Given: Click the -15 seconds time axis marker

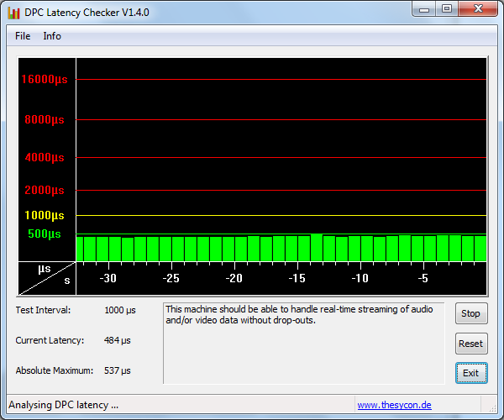Looking at the screenshot, I should coord(297,278).
